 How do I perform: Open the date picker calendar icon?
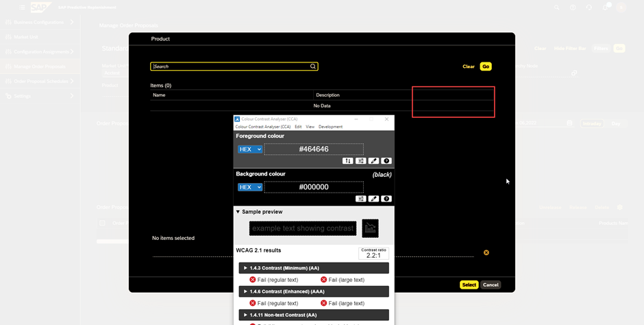[569, 123]
